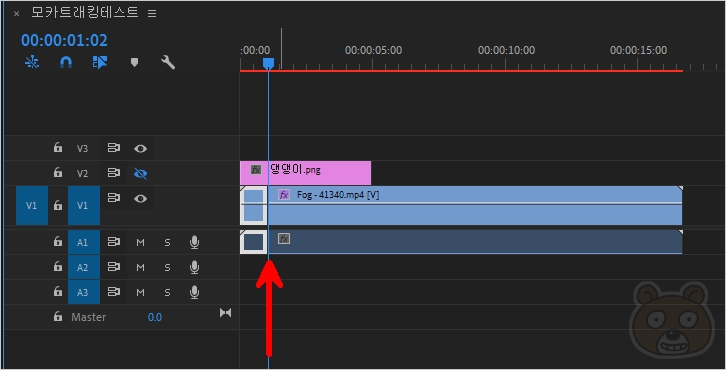726x370 pixels.
Task: Toggle A2 track targeting
Action: 84,267
